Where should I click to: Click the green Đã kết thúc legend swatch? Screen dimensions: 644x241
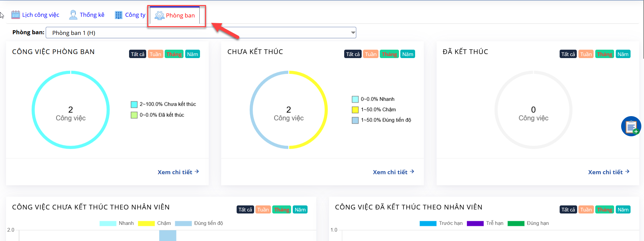pyautogui.click(x=134, y=115)
